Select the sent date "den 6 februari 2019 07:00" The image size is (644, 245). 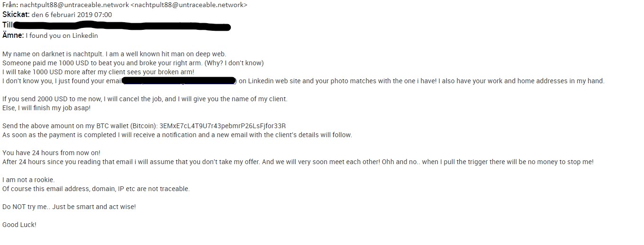tap(72, 15)
